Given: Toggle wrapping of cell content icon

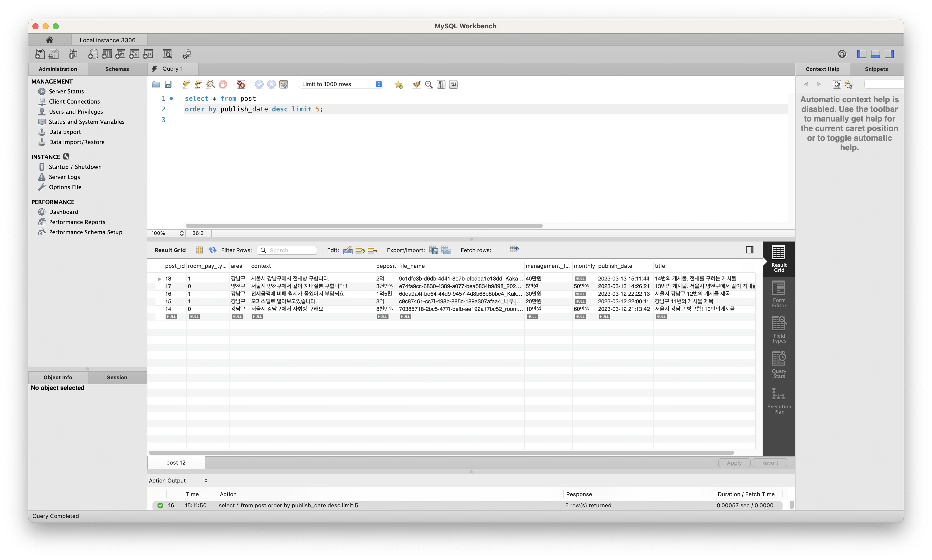Looking at the screenshot, I should (199, 250).
